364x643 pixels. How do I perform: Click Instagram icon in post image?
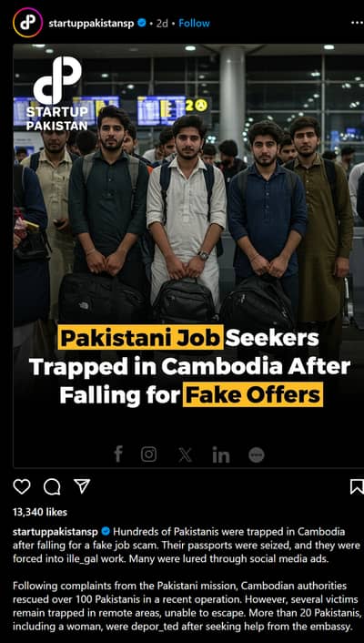coord(149,454)
